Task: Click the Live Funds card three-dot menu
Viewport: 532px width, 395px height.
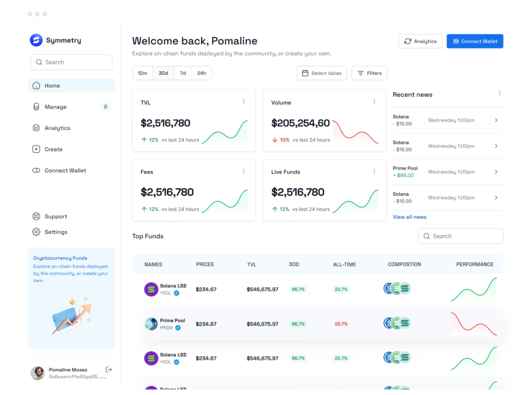Action: 374,171
